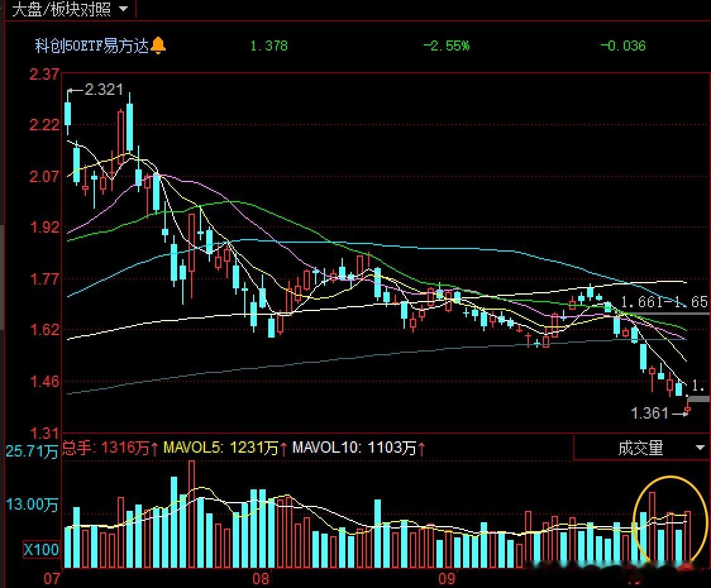The height and width of the screenshot is (588, 711).
Task: Click the 1.31 price axis label
Action: (x=44, y=433)
